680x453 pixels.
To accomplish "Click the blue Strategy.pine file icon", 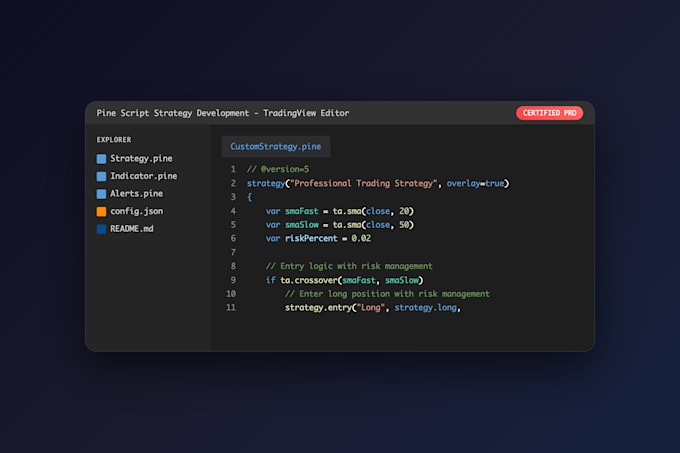I will (101, 159).
